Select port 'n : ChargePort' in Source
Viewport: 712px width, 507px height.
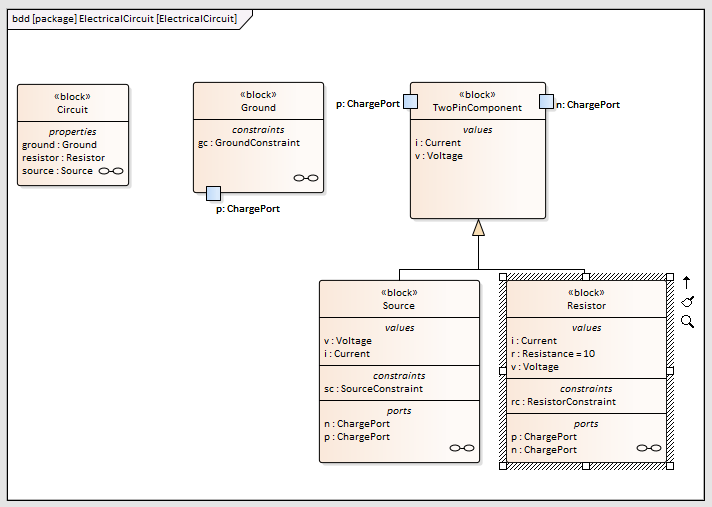point(357,424)
